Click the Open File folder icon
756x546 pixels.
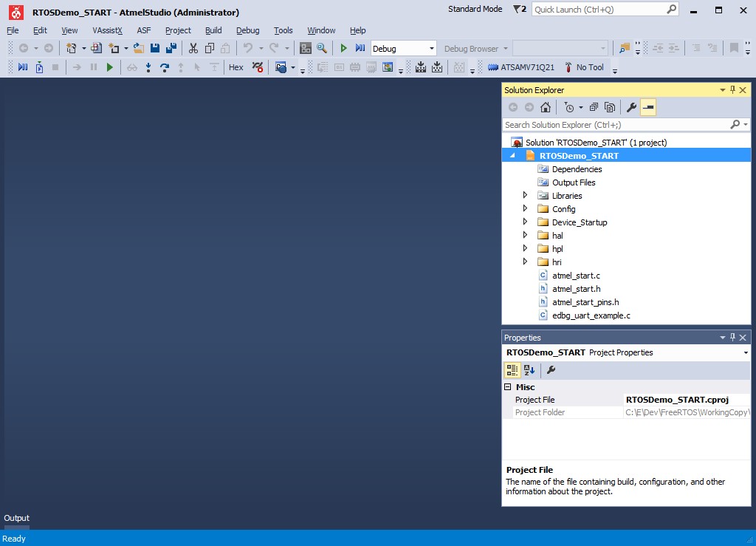click(137, 48)
